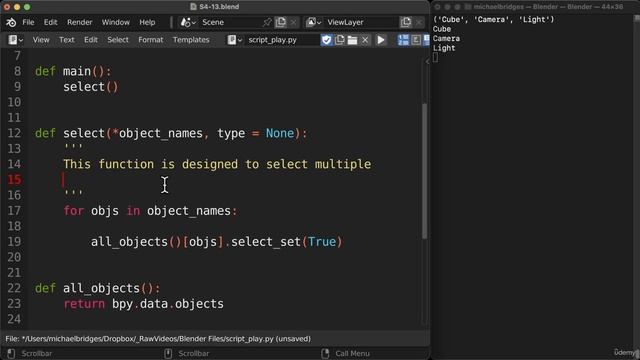This screenshot has height=360, width=640.
Task: Toggle the Scene pin icon
Action: 267,22
